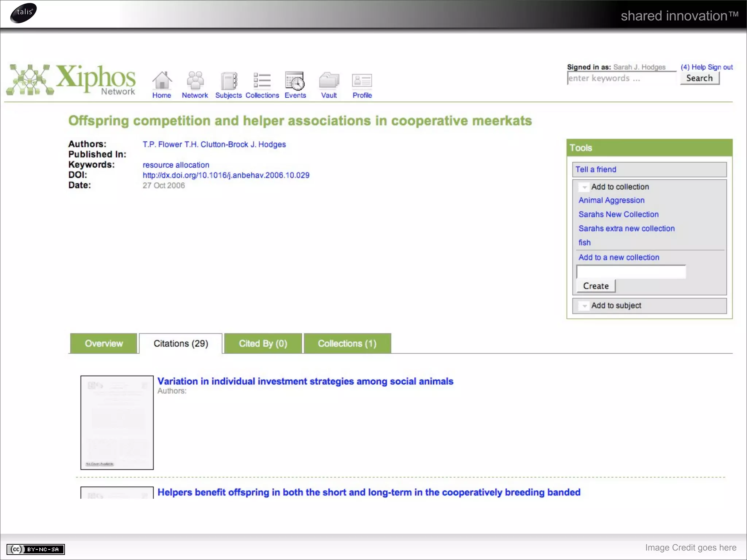Open signed-in name Sarah J. Hodges
This screenshot has height=560, width=747.
click(x=639, y=67)
